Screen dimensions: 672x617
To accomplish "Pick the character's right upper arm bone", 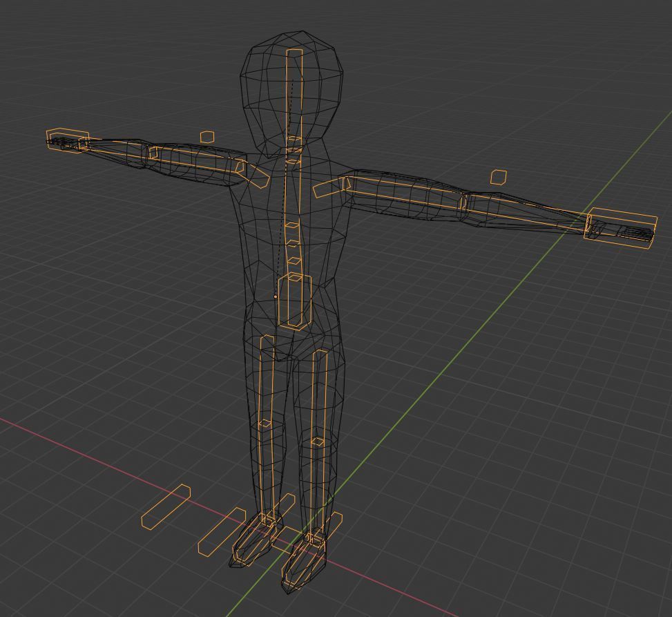I will (x=196, y=159).
